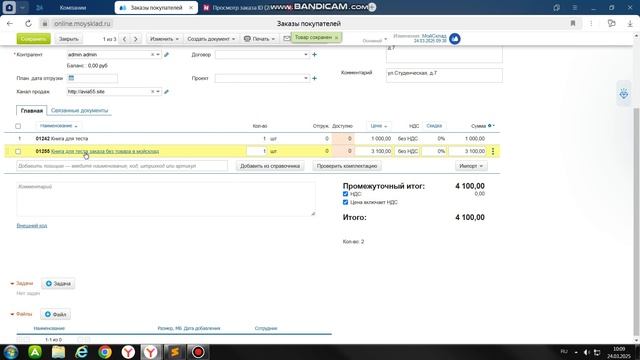Add a new Договор with plus icon
The height and width of the screenshot is (360, 640).
pyautogui.click(x=314, y=54)
